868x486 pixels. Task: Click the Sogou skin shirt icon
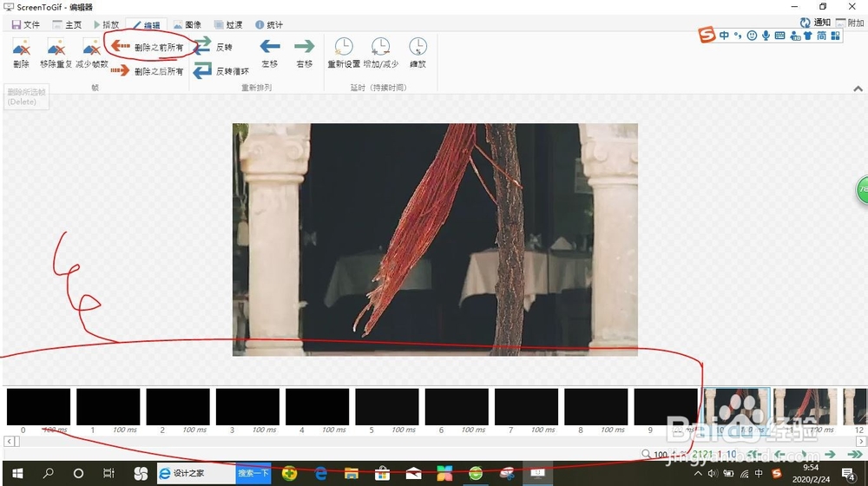point(807,36)
